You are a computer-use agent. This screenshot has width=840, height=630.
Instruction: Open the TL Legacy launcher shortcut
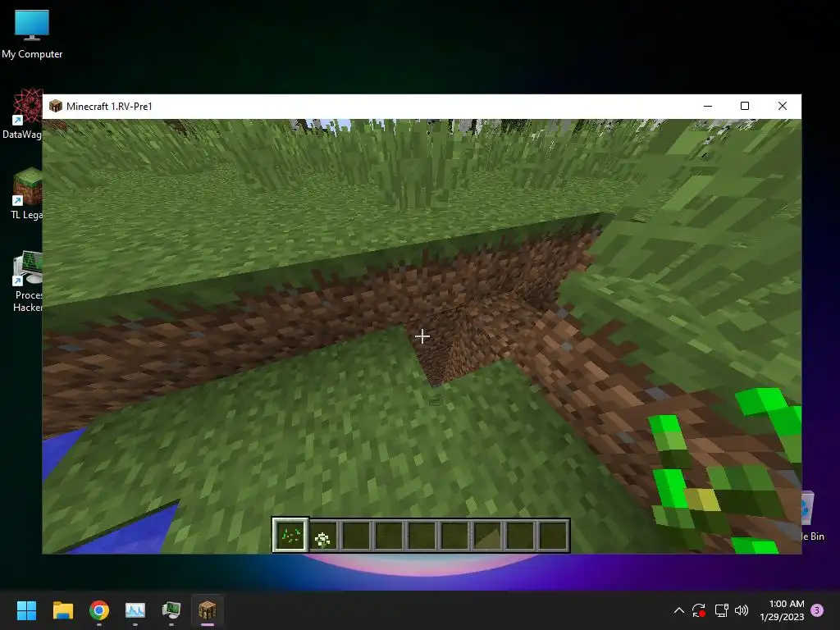point(26,194)
